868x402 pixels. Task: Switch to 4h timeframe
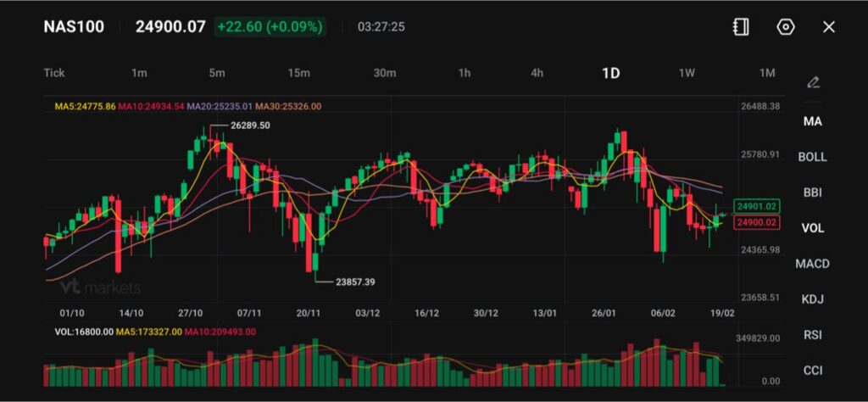point(537,73)
